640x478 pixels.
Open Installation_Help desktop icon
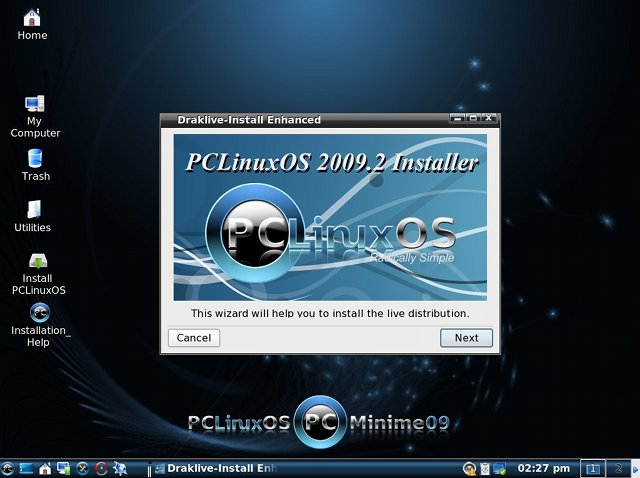pyautogui.click(x=40, y=325)
